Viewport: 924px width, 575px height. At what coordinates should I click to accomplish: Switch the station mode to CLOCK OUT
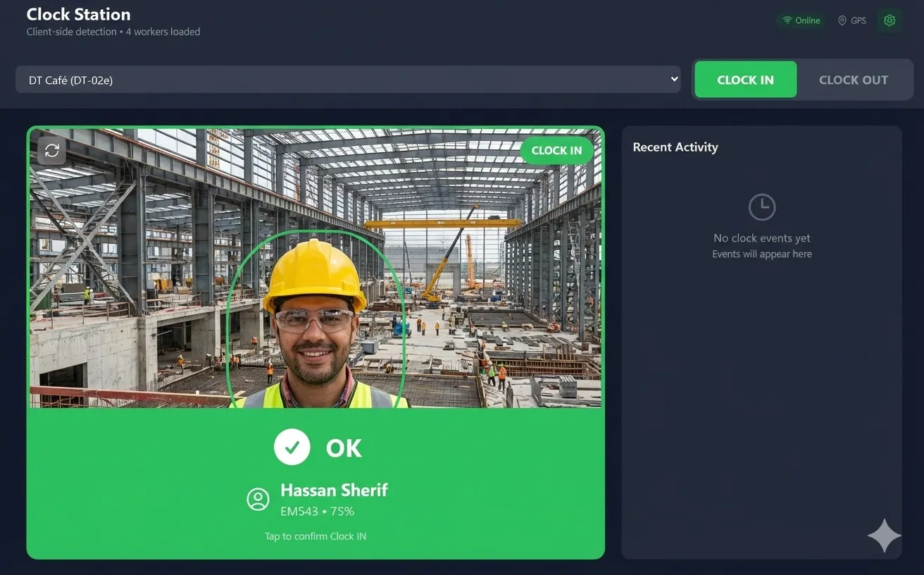click(x=854, y=80)
